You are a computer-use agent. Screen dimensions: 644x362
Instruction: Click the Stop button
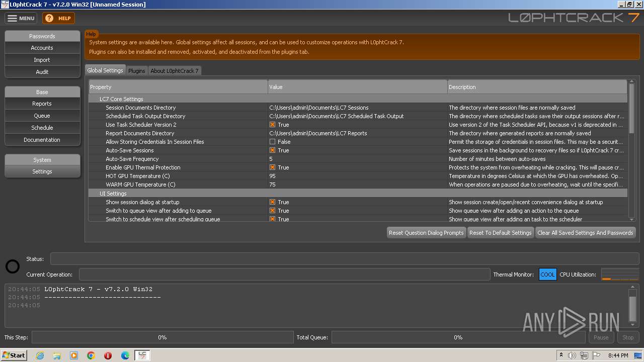coord(628,337)
